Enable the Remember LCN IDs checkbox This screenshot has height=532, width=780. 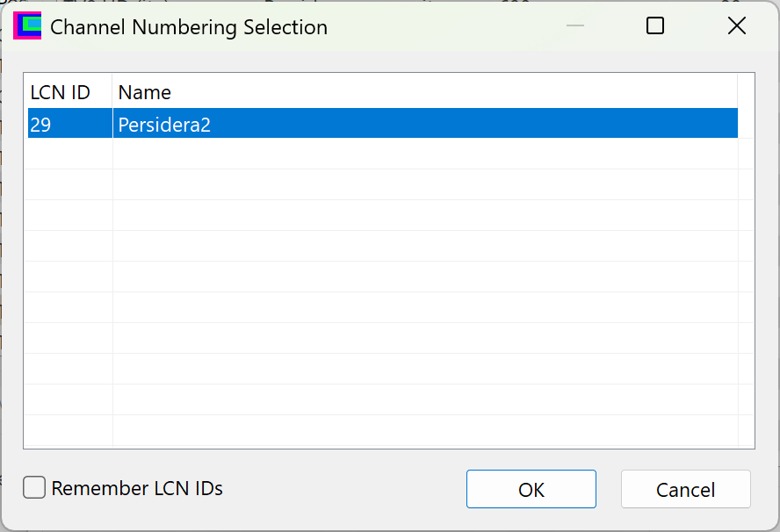(34, 488)
